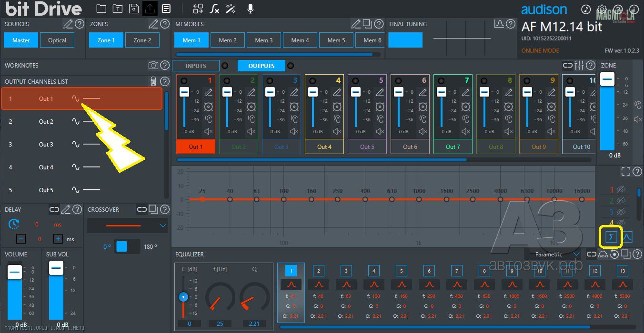Image resolution: width=644 pixels, height=333 pixels.
Task: Open project file via folder icon
Action: tap(101, 9)
